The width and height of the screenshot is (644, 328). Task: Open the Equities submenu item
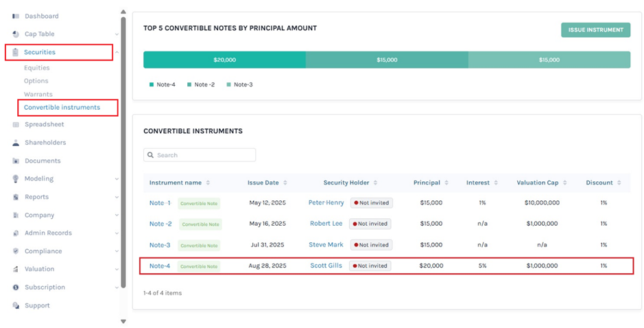pyautogui.click(x=37, y=68)
